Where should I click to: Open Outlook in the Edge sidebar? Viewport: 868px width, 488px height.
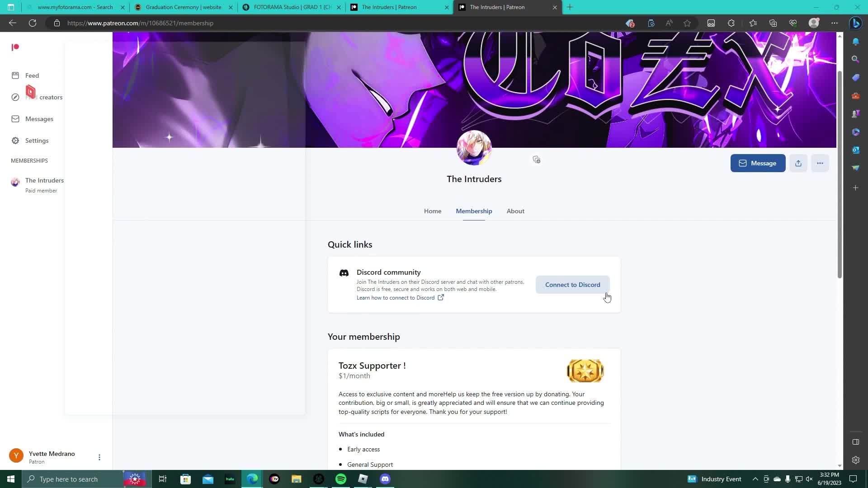point(856,150)
